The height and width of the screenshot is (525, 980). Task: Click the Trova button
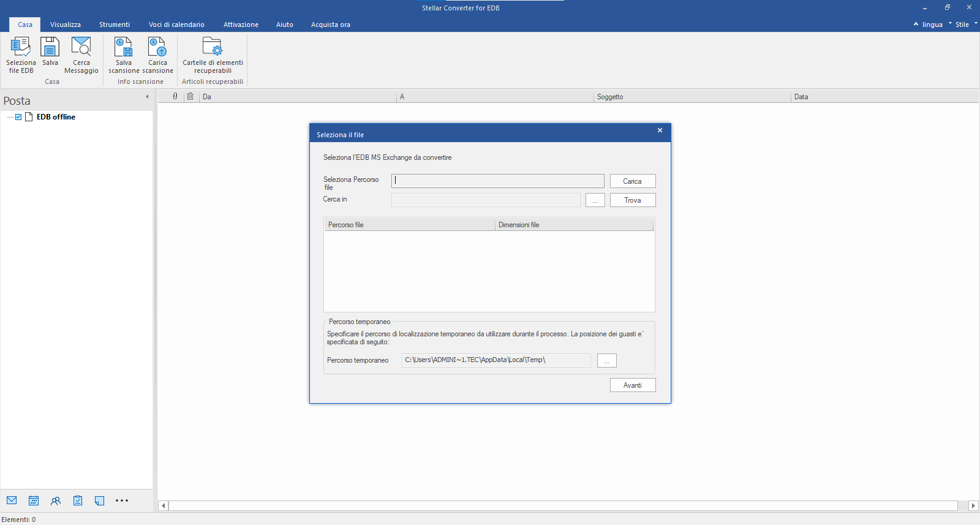point(633,200)
